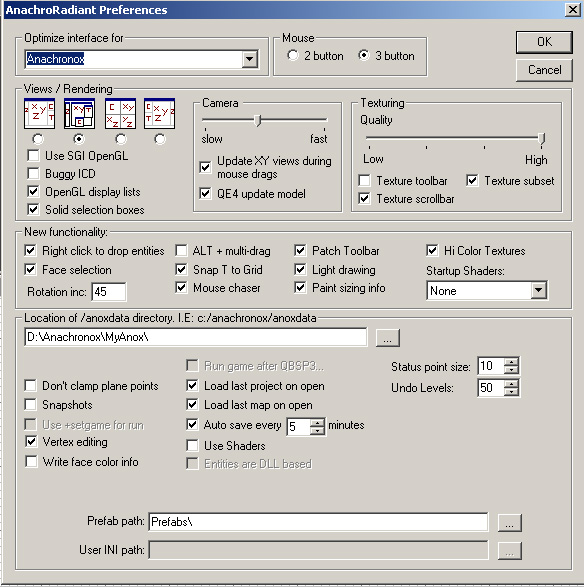Click the Status point size number field
This screenshot has height=587, width=584.
pos(491,366)
